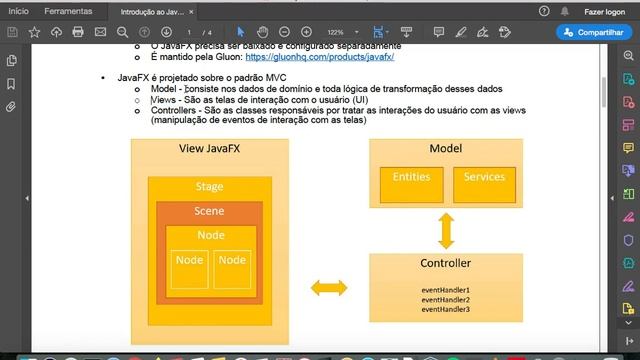Add a comment note
640x360 pixels.
coord(439,32)
